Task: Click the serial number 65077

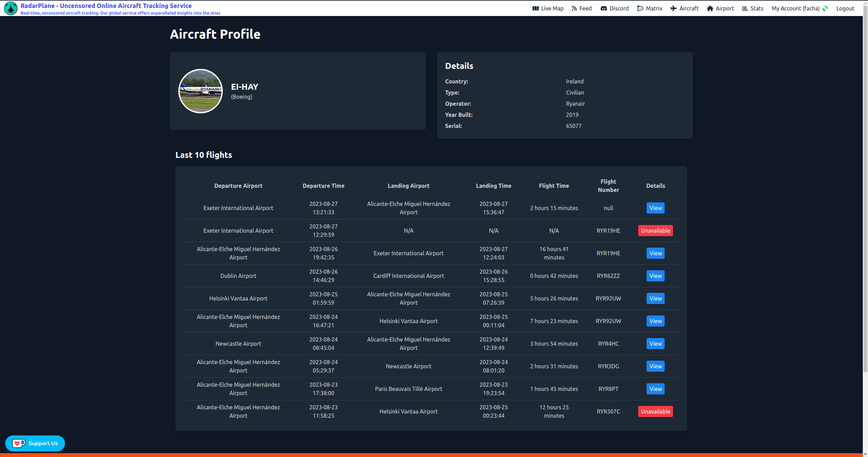Action: [x=574, y=126]
